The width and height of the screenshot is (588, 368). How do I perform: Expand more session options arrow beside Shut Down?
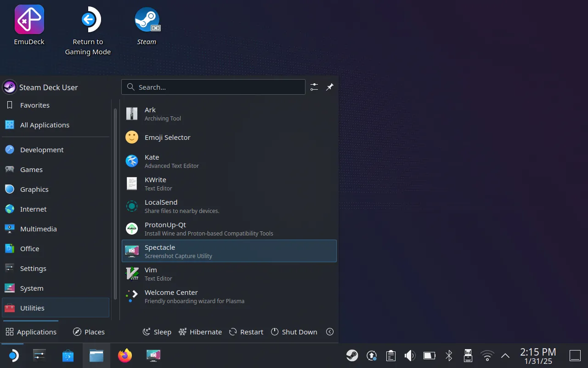[x=329, y=332]
